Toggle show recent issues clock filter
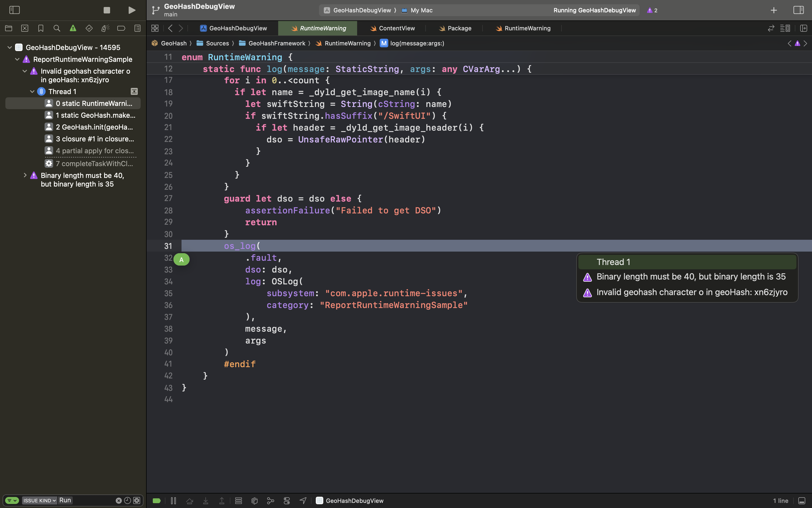The width and height of the screenshot is (812, 508). (x=128, y=500)
